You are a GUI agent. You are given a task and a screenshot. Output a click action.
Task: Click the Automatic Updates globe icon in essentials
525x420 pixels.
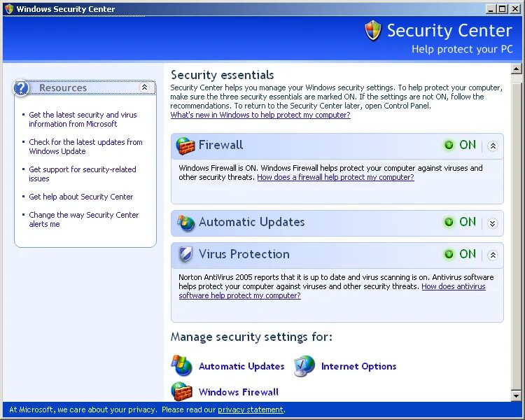point(185,223)
